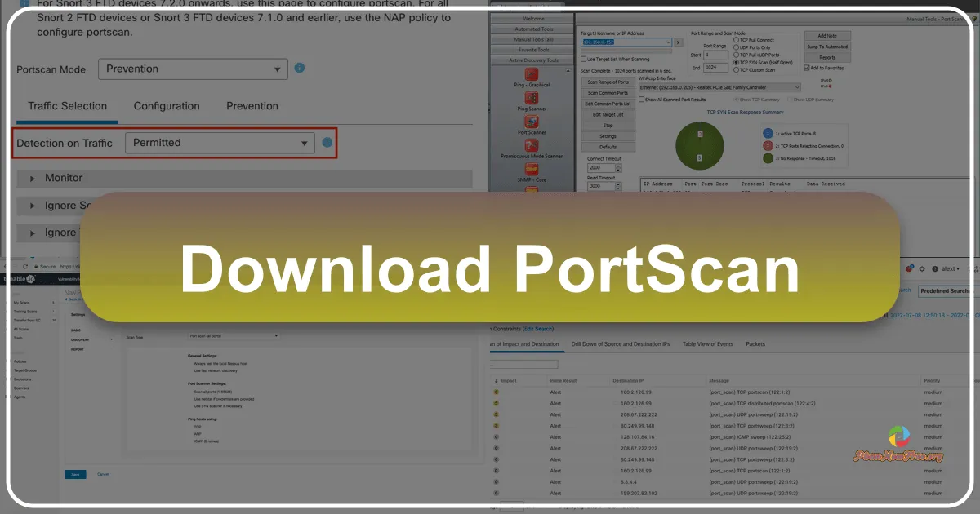Image resolution: width=980 pixels, height=514 pixels.
Task: Switch to the Configuration tab
Action: coord(167,106)
